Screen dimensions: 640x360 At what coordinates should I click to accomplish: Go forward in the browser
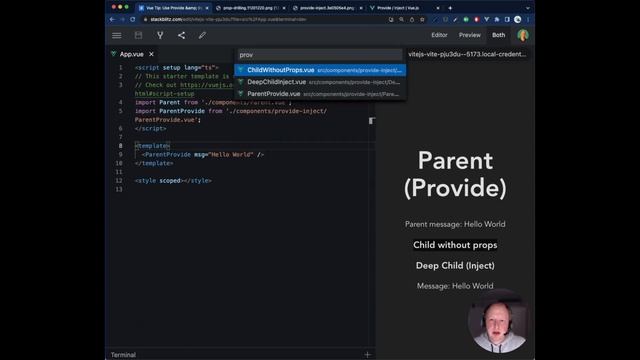pyautogui.click(x=122, y=19)
